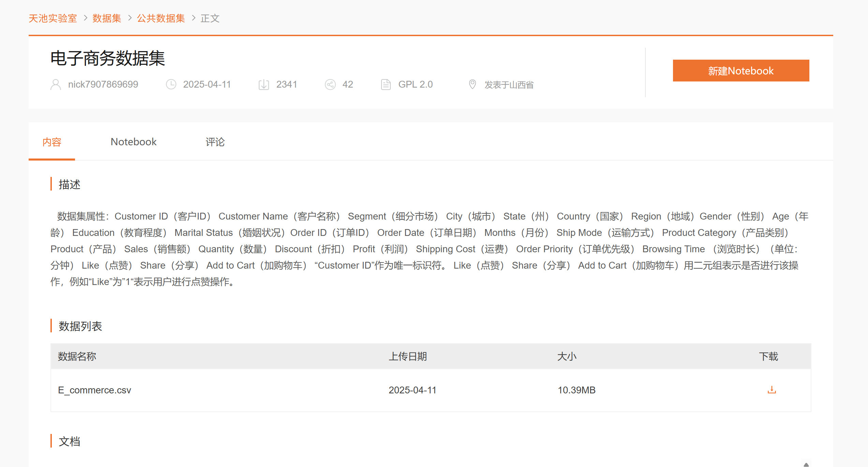Viewport: 868px width, 467px height.
Task: Open the 评论 comments tab
Action: 215,142
